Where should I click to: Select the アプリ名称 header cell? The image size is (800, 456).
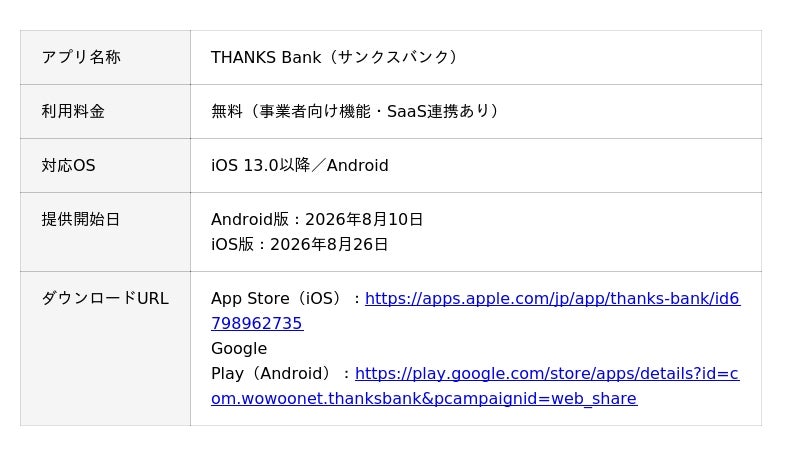pos(105,57)
